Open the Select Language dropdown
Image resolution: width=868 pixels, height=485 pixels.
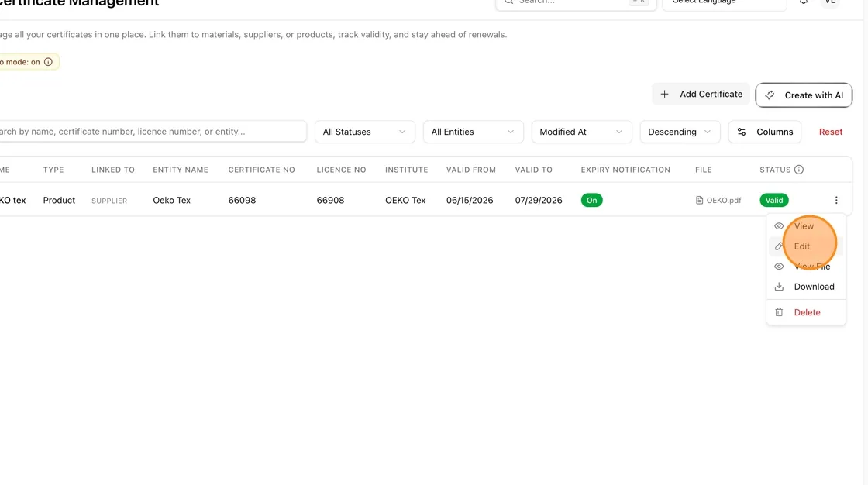click(x=725, y=3)
